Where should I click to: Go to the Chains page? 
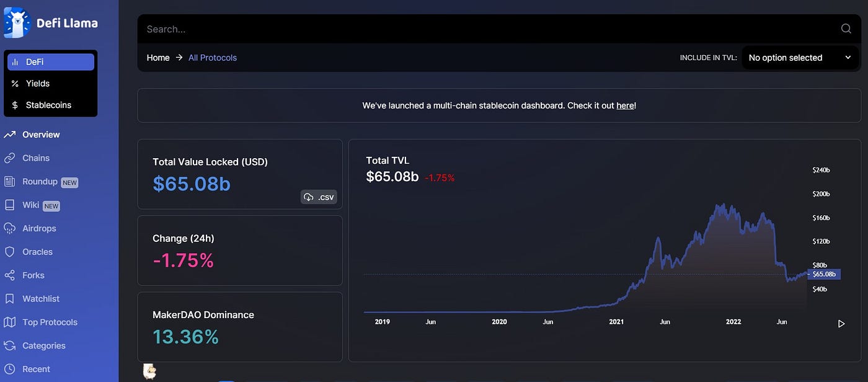(36, 158)
